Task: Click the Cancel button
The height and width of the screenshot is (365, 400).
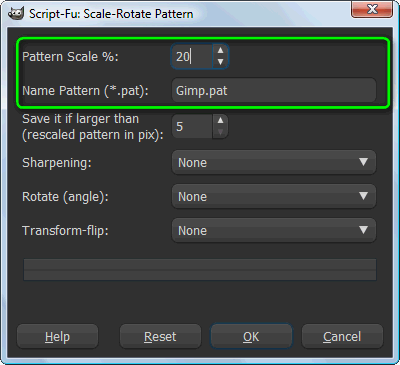Action: pos(342,337)
